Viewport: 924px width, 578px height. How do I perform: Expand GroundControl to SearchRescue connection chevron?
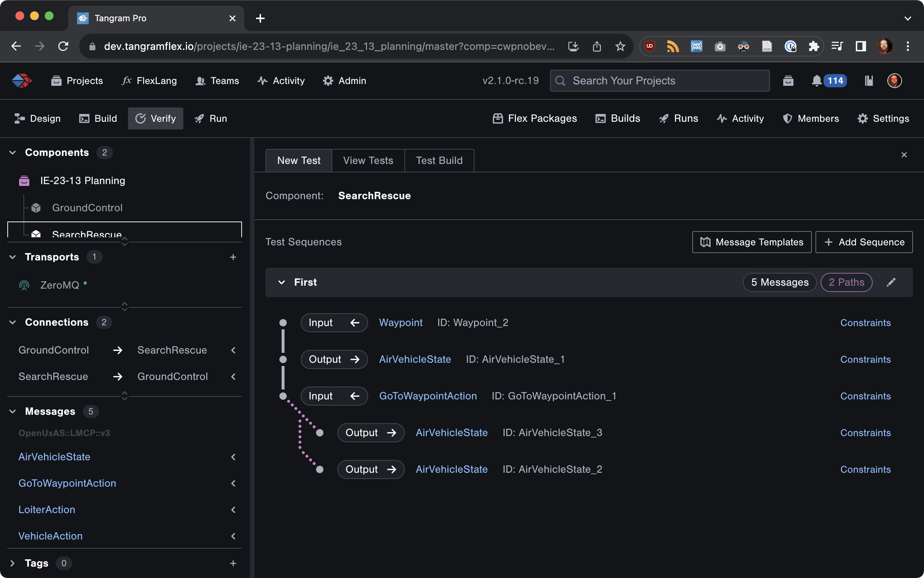click(233, 350)
